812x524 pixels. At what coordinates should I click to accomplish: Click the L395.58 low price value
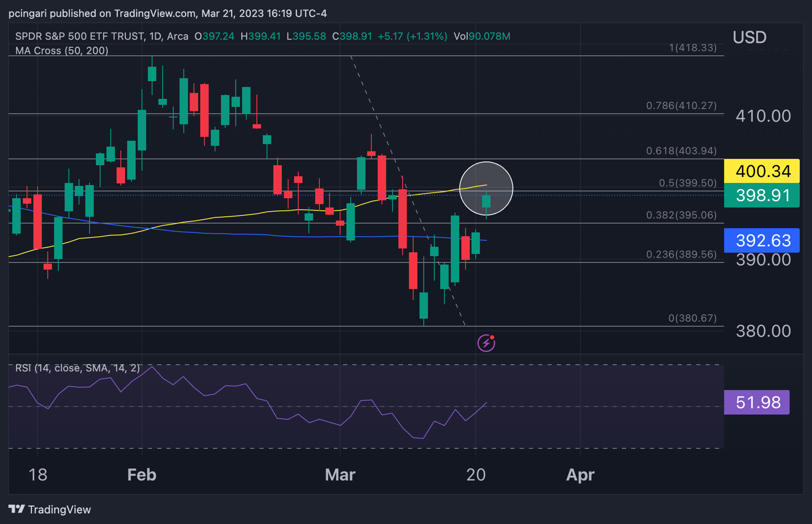[306, 36]
